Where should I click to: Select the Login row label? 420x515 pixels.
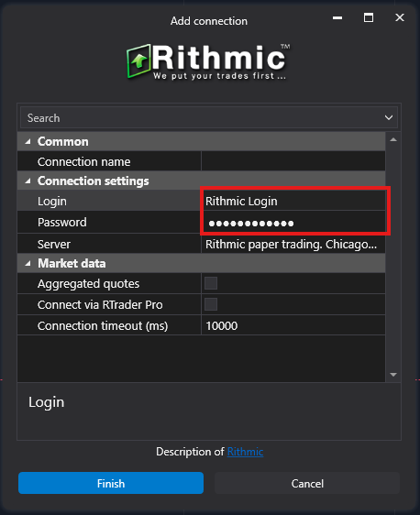pos(52,201)
